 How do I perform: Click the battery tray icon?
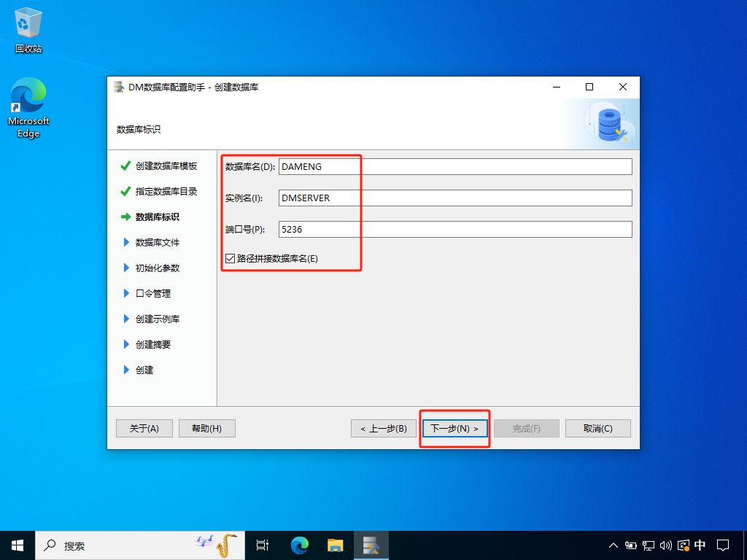[631, 545]
